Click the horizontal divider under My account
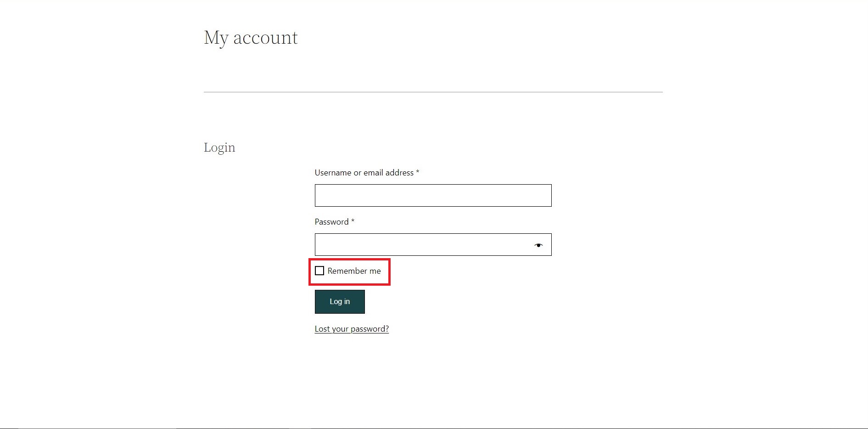The image size is (868, 429). [x=433, y=92]
